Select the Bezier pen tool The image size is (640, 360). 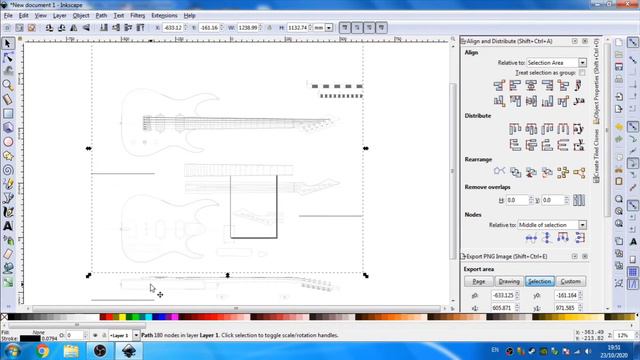tap(8, 198)
